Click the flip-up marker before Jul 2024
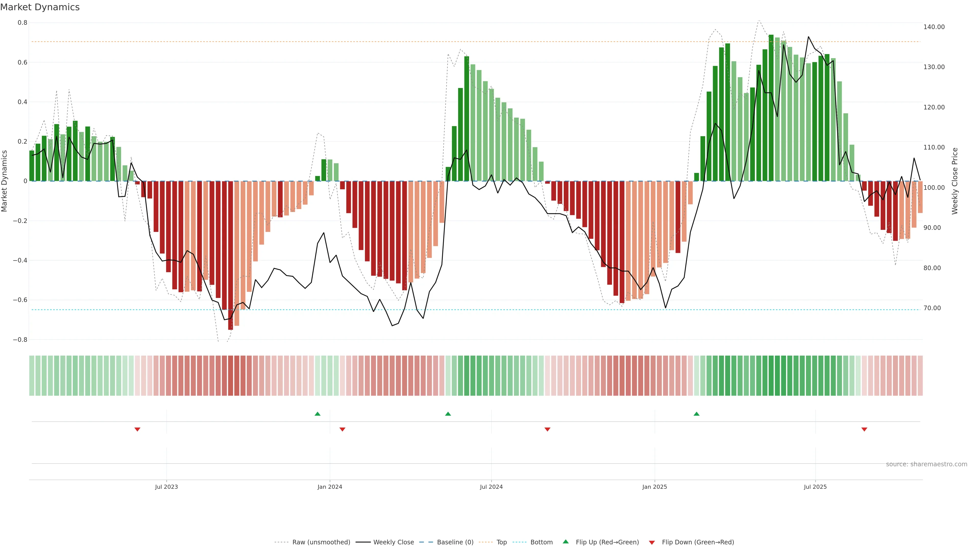This screenshot has width=980, height=551. pos(448,414)
